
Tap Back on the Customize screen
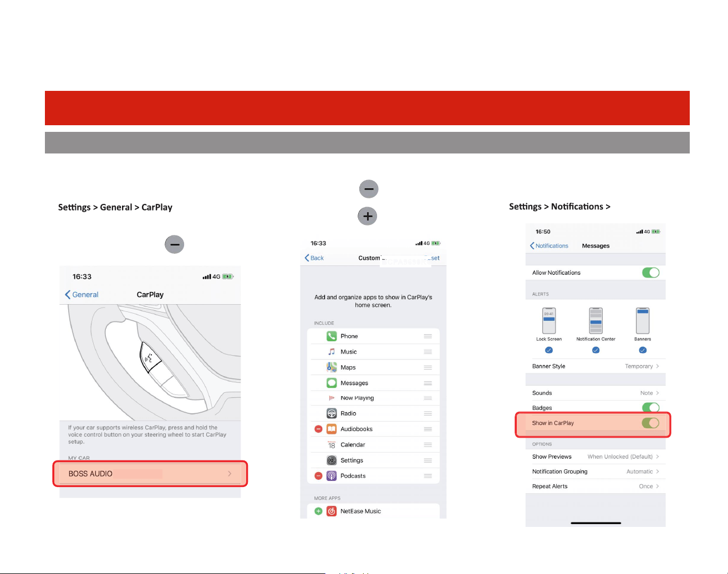[x=314, y=258]
